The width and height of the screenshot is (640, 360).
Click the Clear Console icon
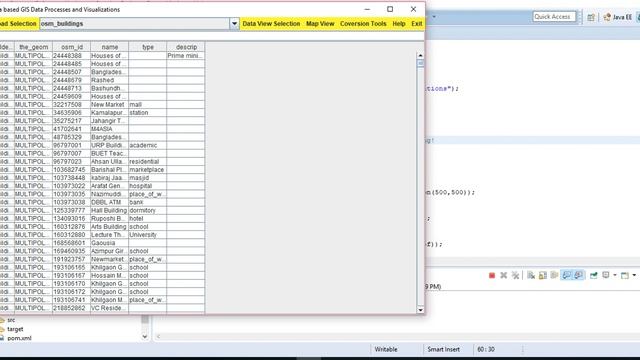tap(531, 276)
